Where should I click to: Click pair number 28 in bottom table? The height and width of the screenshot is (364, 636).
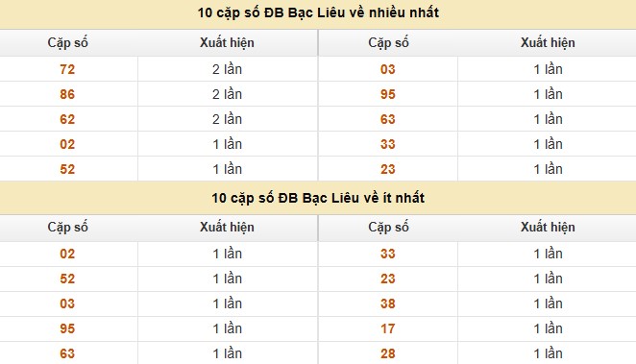[x=388, y=353]
